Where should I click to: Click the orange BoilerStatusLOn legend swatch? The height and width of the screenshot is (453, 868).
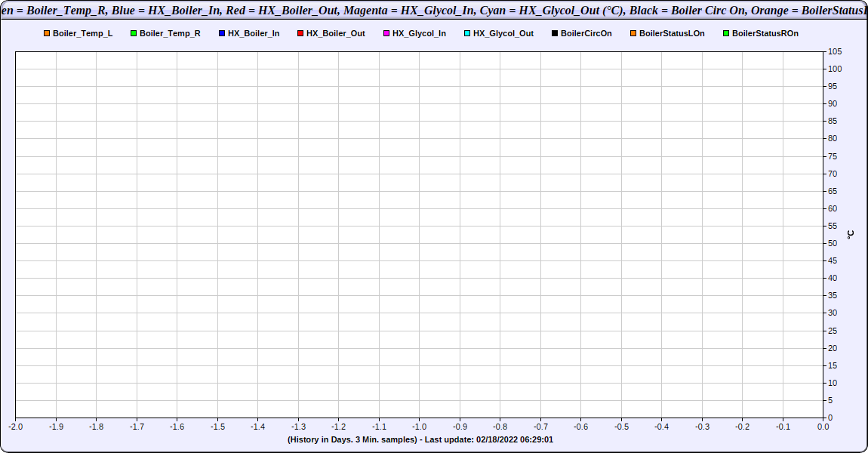pos(633,33)
